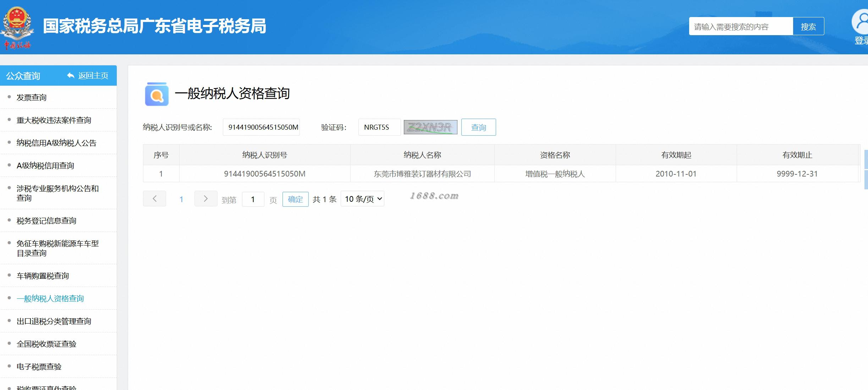Open 免征车购税新能源车车型目录查询 item
Image resolution: width=868 pixels, height=390 pixels.
click(x=57, y=248)
